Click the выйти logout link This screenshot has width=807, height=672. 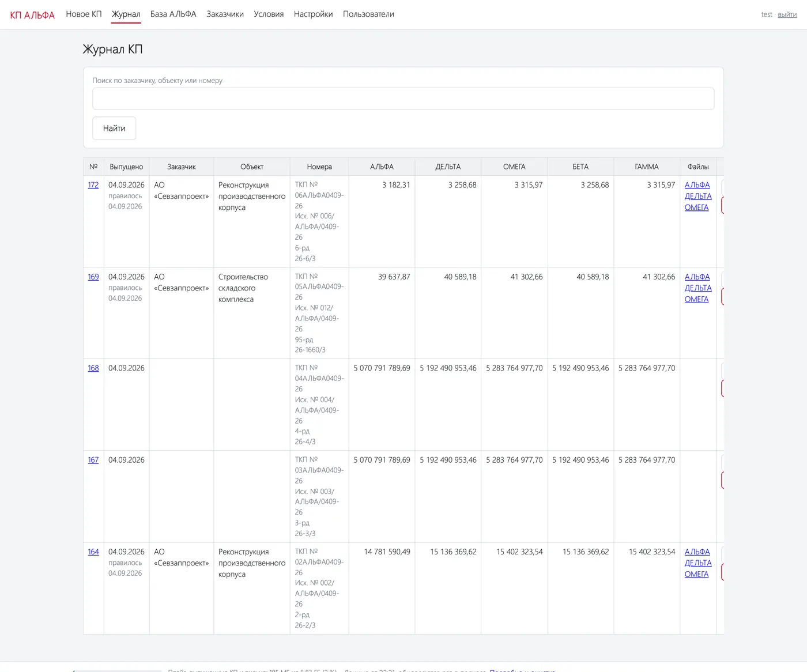[x=787, y=14]
